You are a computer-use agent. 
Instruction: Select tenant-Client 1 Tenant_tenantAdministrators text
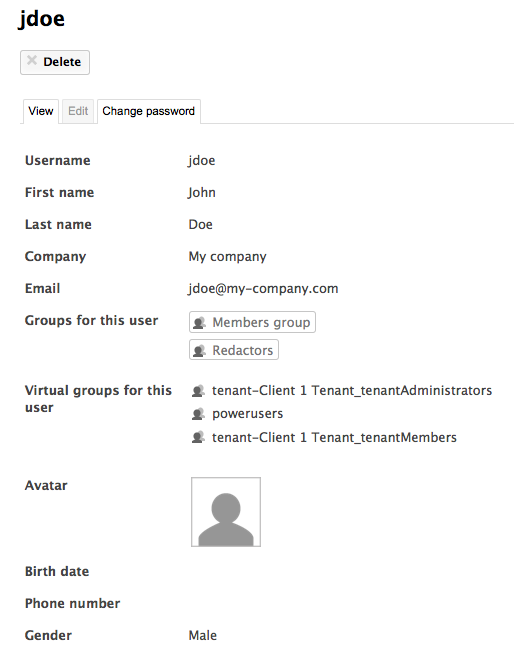pos(352,390)
